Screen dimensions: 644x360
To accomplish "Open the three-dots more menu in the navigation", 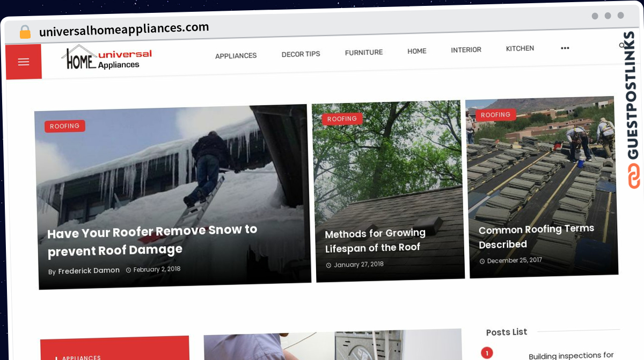I will point(565,48).
